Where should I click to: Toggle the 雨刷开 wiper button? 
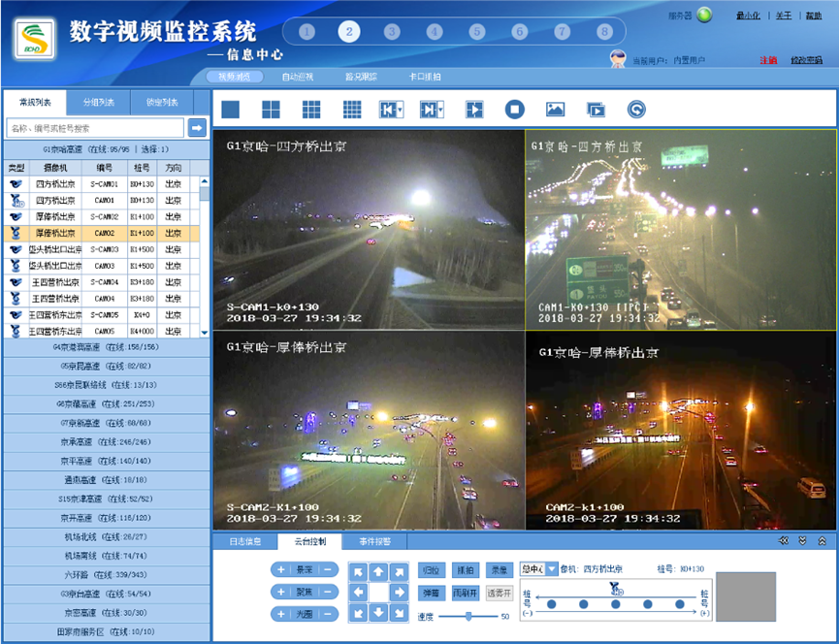tap(466, 592)
